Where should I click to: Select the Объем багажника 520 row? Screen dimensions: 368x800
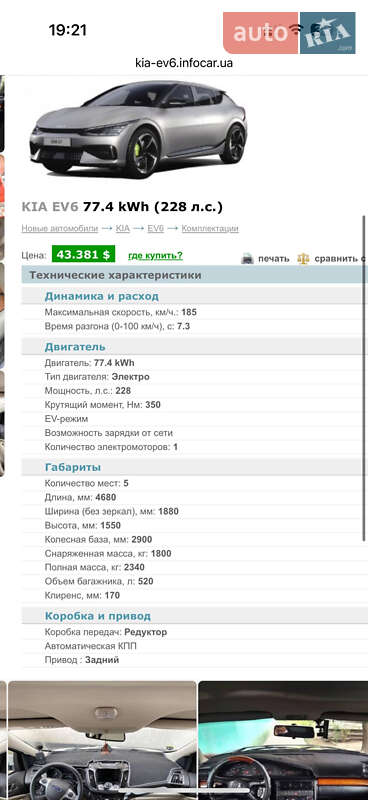tap(194, 581)
